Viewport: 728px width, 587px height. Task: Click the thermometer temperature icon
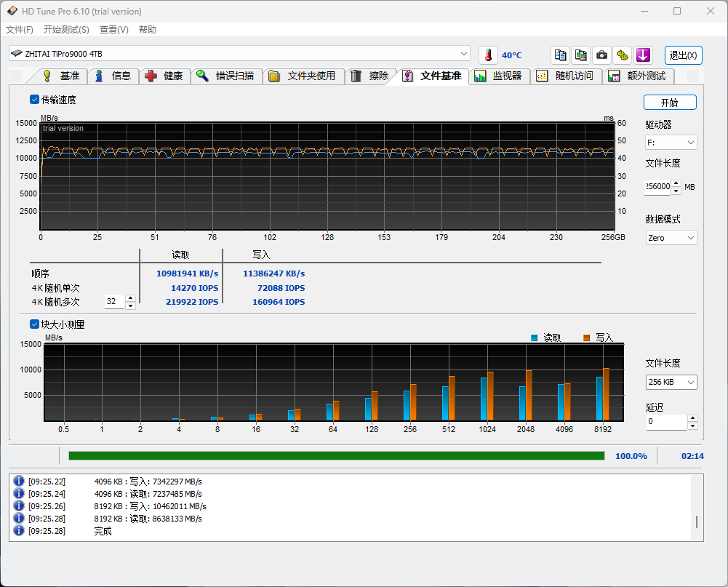(x=489, y=55)
